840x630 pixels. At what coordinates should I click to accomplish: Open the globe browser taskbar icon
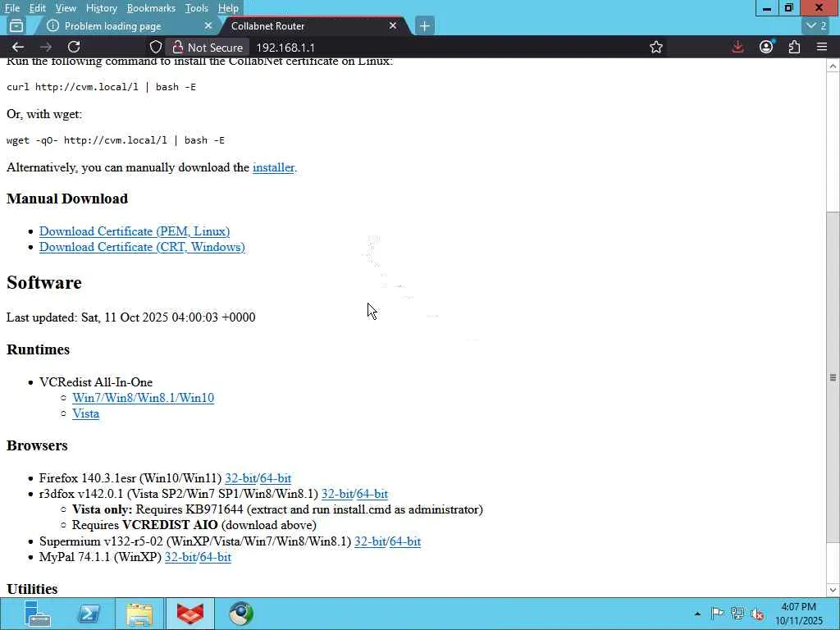241,614
